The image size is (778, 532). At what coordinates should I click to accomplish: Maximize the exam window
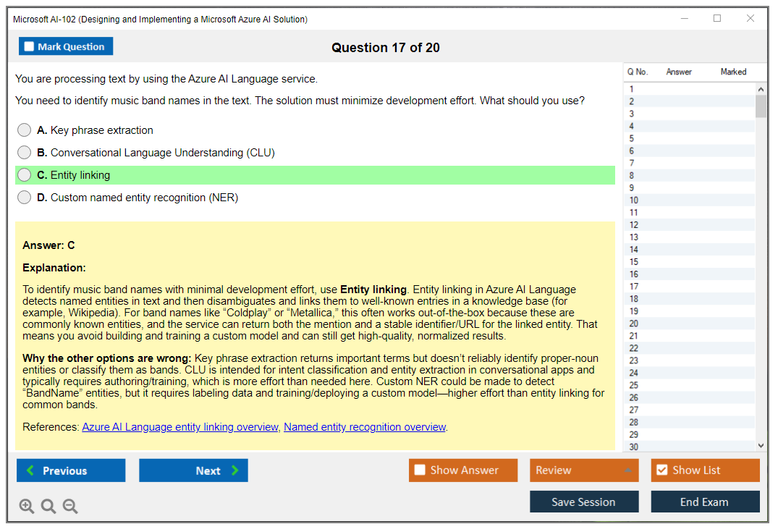(x=717, y=19)
